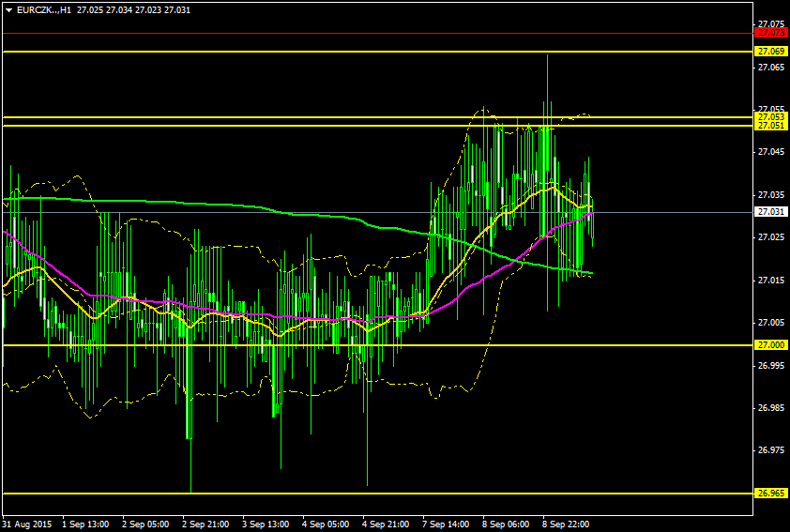The width and height of the screenshot is (790, 532).
Task: Select the yellow horizontal line at 27.069
Action: point(378,52)
